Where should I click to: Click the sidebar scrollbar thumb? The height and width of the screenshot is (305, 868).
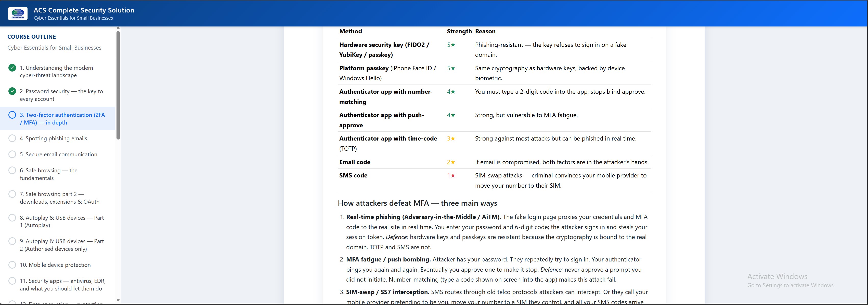118,84
